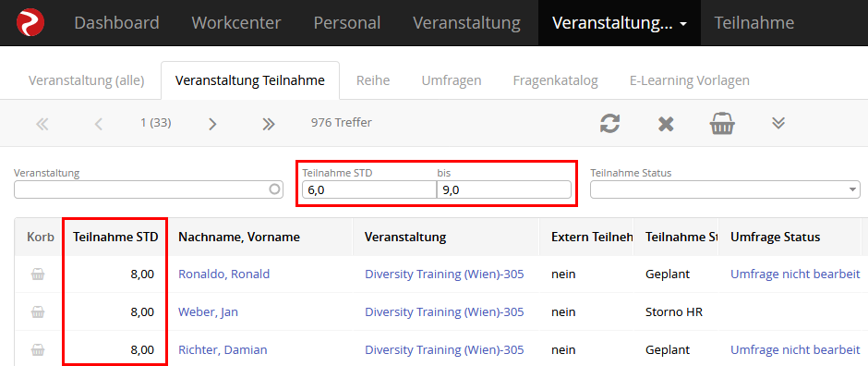Image resolution: width=868 pixels, height=366 pixels.
Task: Click Storno HR status in Weber row
Action: point(674,312)
